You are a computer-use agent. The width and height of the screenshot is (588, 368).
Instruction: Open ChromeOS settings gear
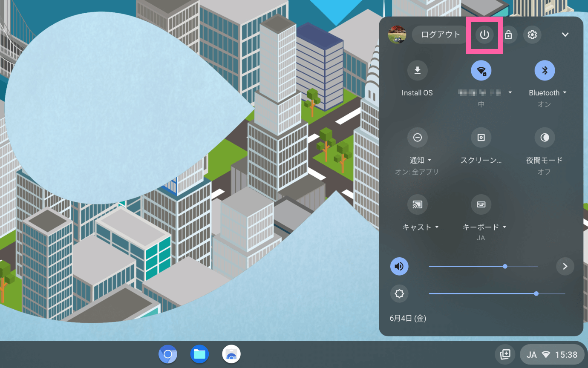pyautogui.click(x=532, y=34)
